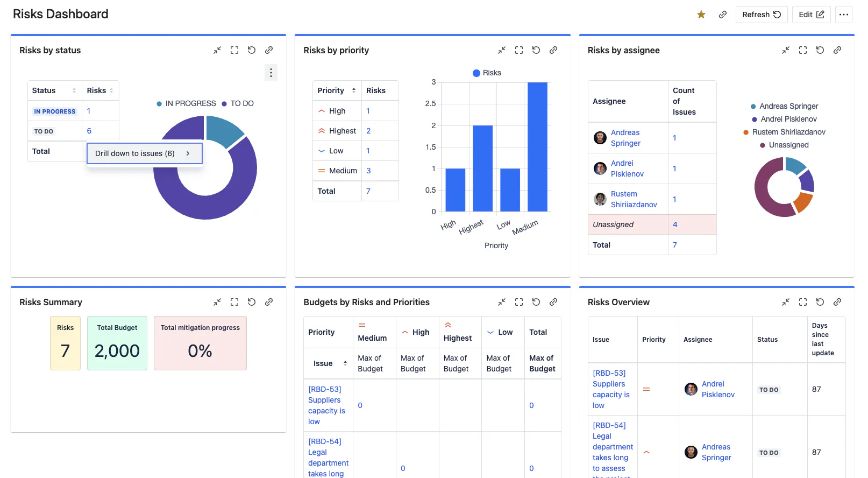
Task: Collapse the Risks Summary gadget
Action: pyautogui.click(x=217, y=302)
